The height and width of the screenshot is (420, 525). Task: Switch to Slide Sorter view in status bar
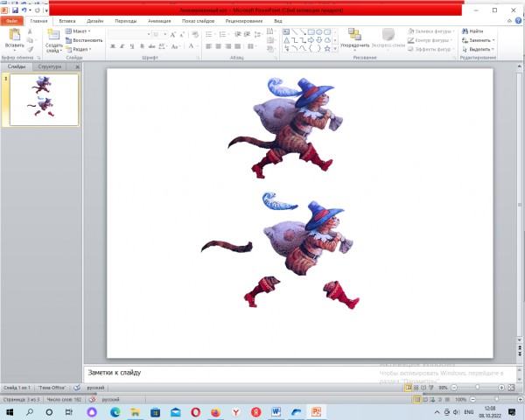416,388
